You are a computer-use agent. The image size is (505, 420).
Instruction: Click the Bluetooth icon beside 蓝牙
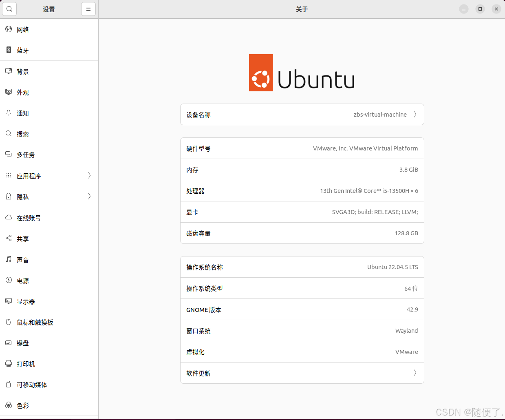click(9, 50)
